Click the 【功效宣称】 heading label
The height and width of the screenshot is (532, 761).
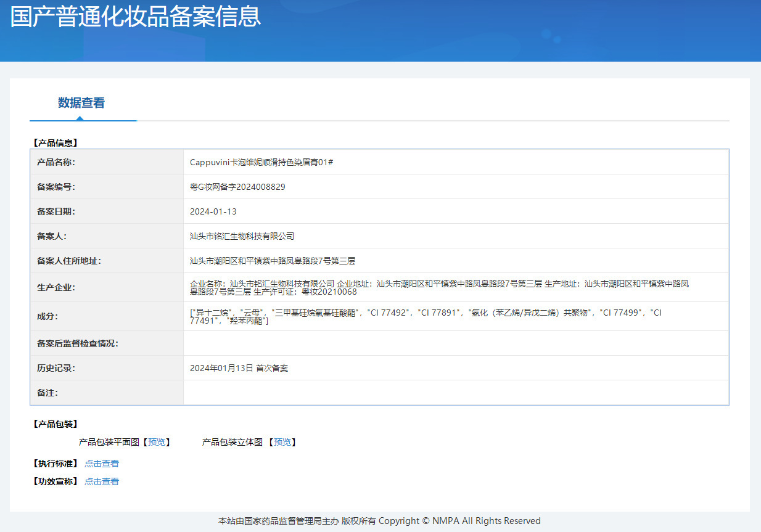[x=54, y=481]
